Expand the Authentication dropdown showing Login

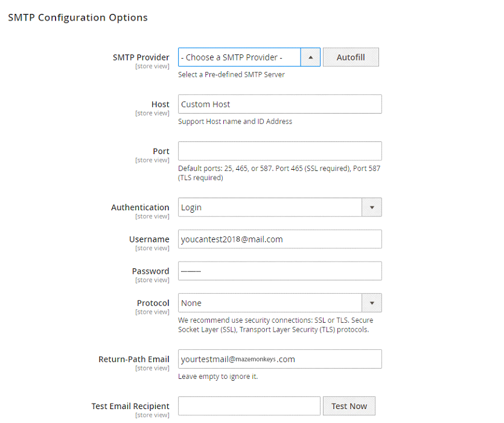coord(279,207)
